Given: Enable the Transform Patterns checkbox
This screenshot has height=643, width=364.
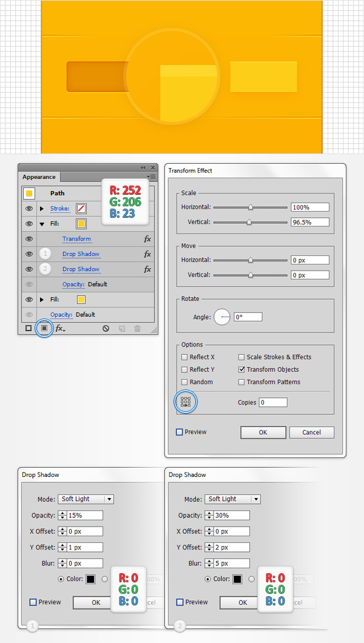Looking at the screenshot, I should point(241,382).
